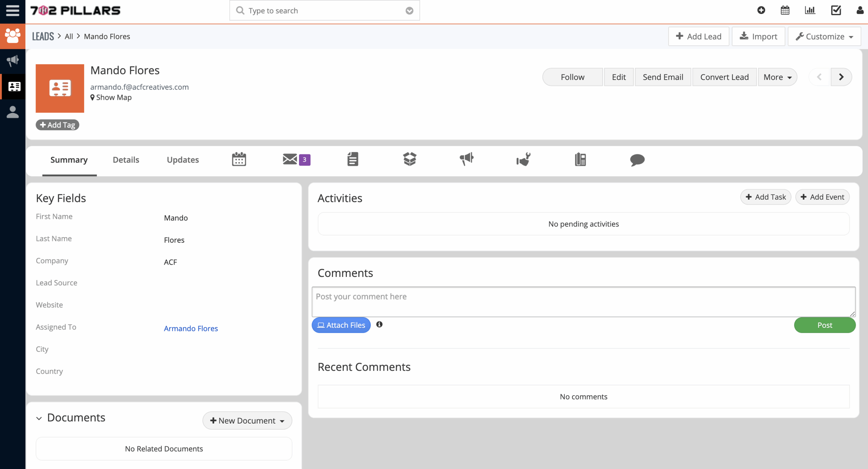The width and height of the screenshot is (868, 469).
Task: Switch to the Details tab
Action: (126, 160)
